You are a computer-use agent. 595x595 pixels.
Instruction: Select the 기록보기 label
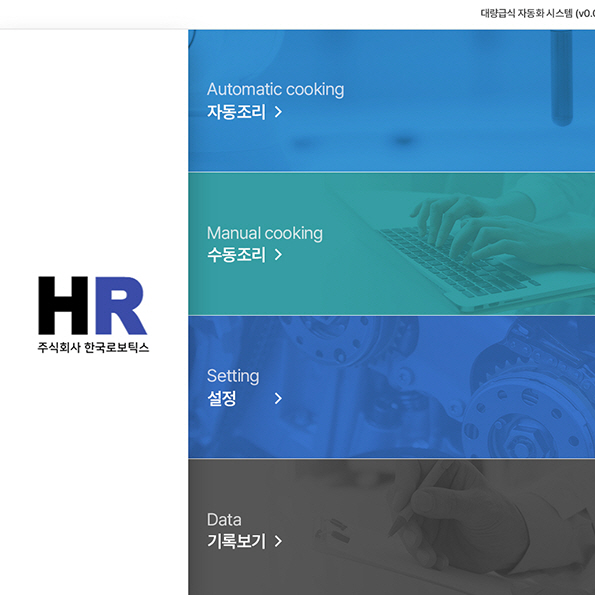pos(236,541)
